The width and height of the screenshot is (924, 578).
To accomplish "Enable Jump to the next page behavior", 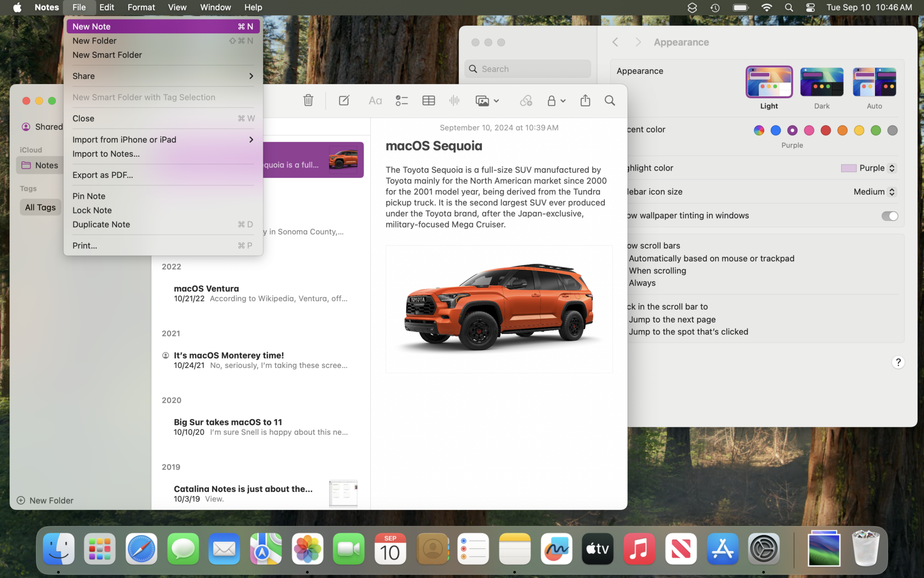I will coord(672,319).
